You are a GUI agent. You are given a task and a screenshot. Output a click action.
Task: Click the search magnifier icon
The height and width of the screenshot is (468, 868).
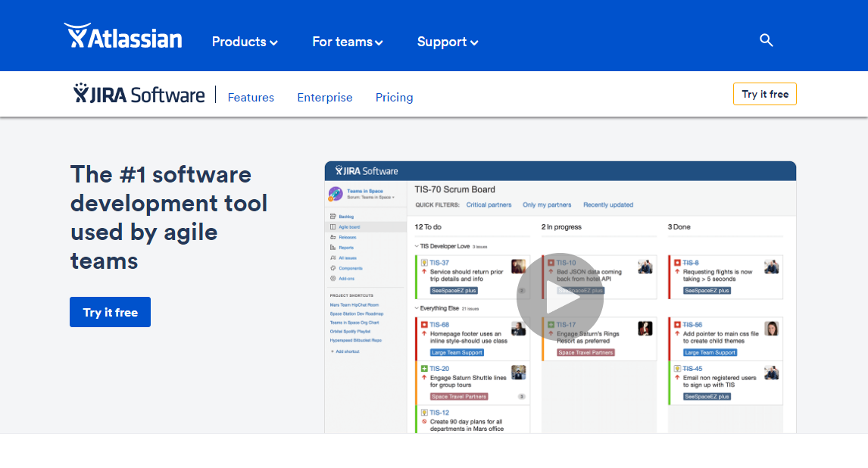point(766,40)
